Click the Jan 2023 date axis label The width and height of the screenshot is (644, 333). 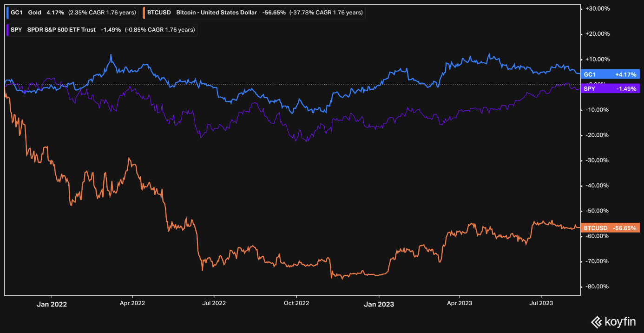(379, 304)
